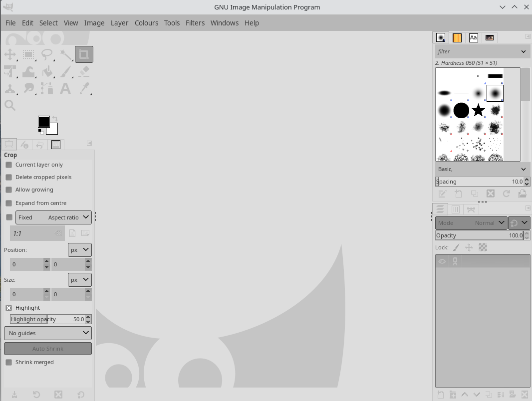This screenshot has height=401, width=532.
Task: Open the layer mode group switch dropdown
Action: pyautogui.click(x=519, y=223)
